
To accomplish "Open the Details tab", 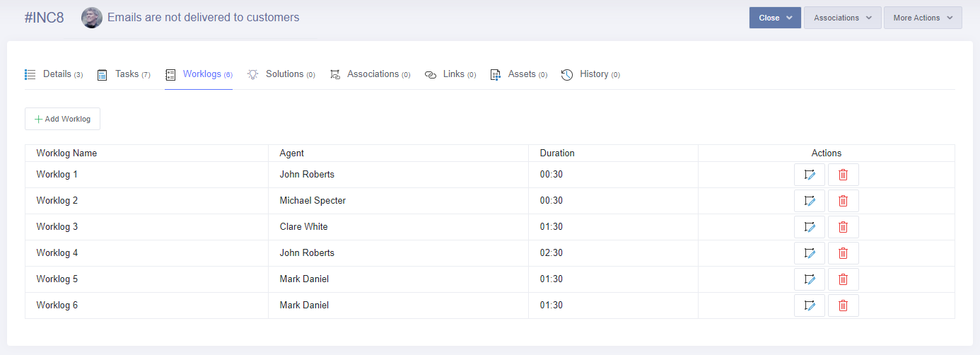I will [x=54, y=74].
